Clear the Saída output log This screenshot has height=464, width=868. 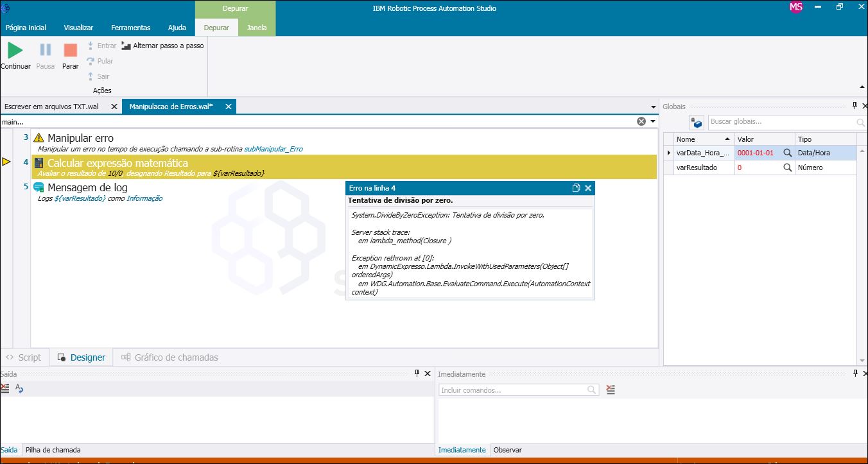point(5,388)
